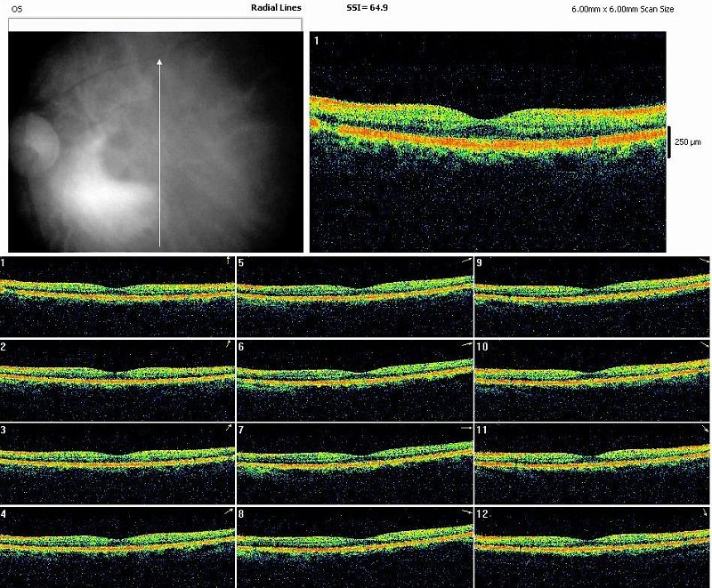Click the white text box above fundus image
712x588 pixels.
coord(155,25)
